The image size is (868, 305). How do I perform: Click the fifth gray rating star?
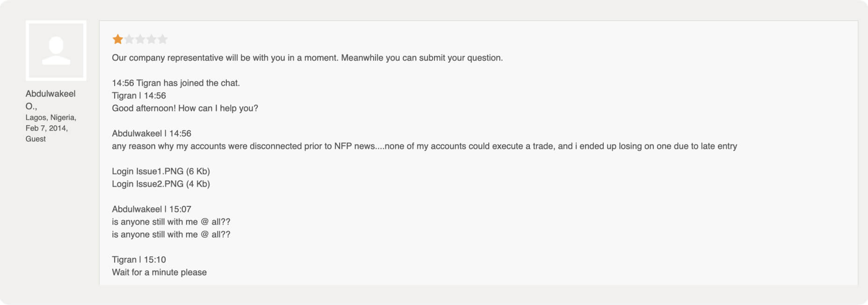(163, 39)
